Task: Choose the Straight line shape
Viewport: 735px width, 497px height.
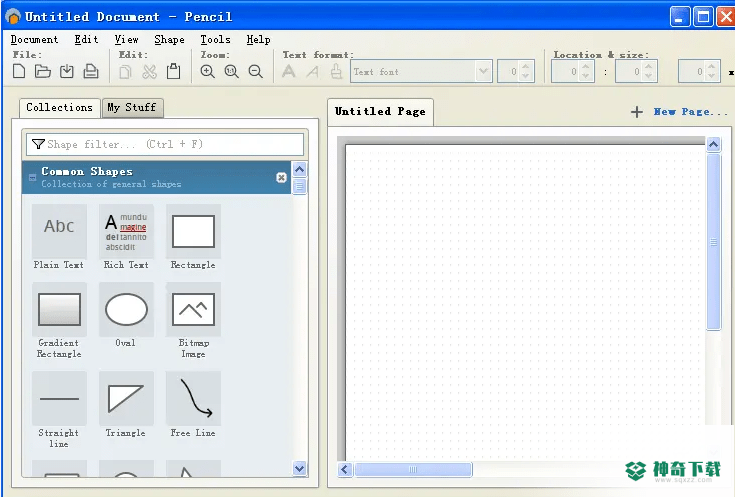Action: coord(59,410)
